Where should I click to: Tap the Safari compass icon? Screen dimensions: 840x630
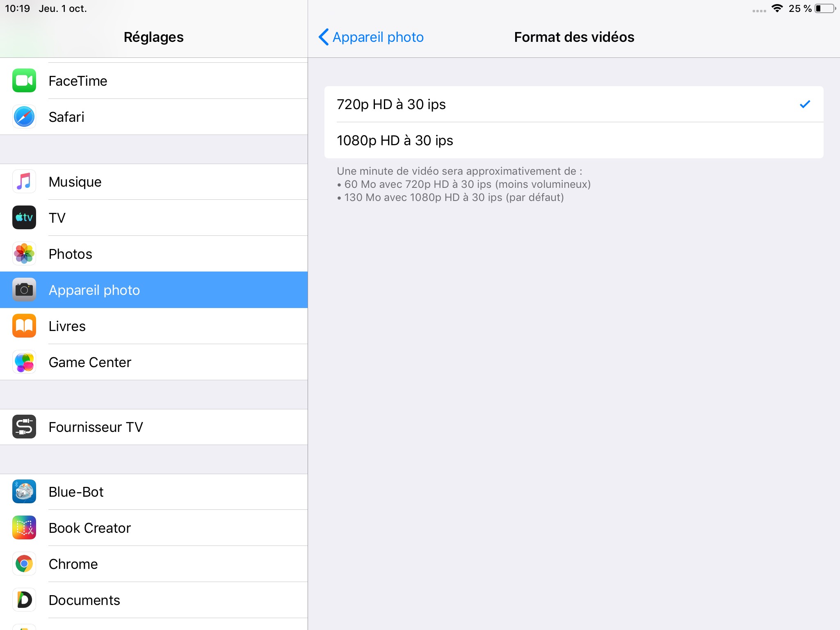[x=24, y=117]
